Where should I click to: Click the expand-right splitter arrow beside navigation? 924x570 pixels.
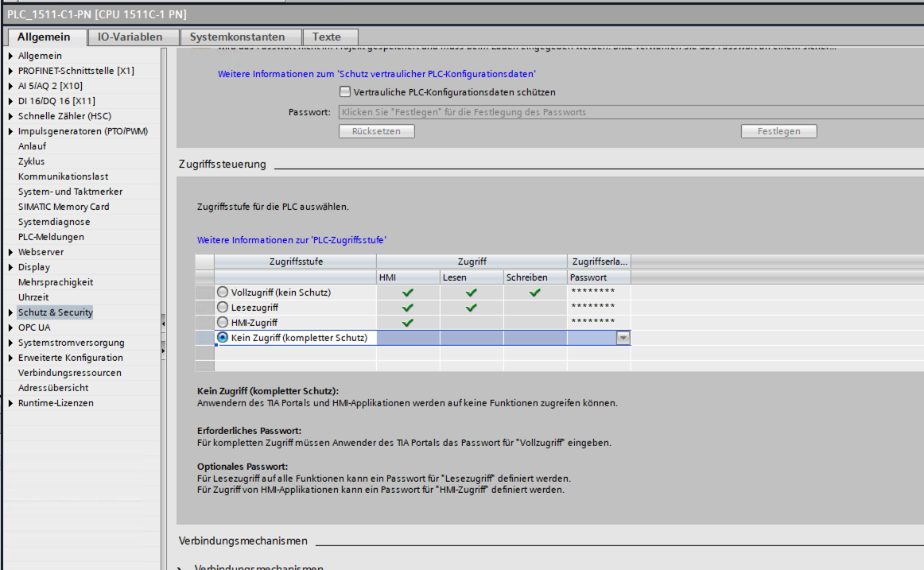(163, 351)
